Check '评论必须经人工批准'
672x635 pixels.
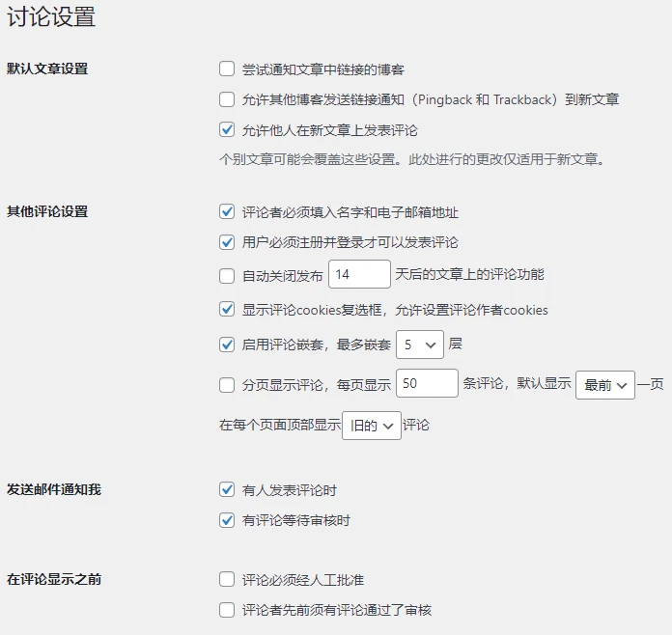[x=227, y=580]
